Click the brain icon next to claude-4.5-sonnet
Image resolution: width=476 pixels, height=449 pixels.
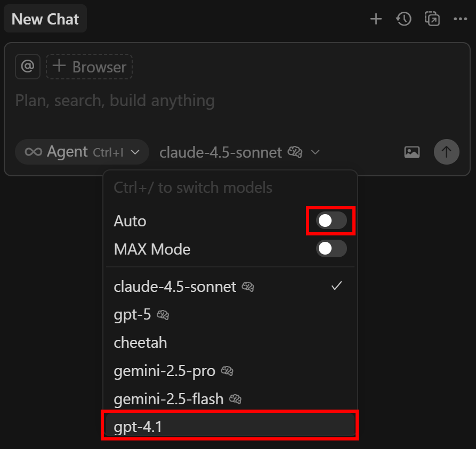pos(295,152)
